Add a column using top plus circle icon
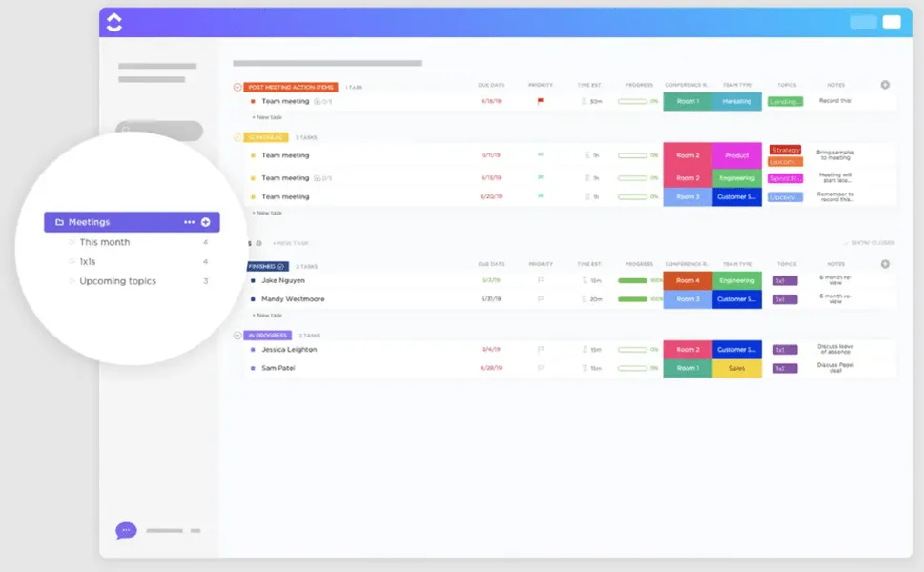Screen dimensions: 924x572 click(885, 85)
